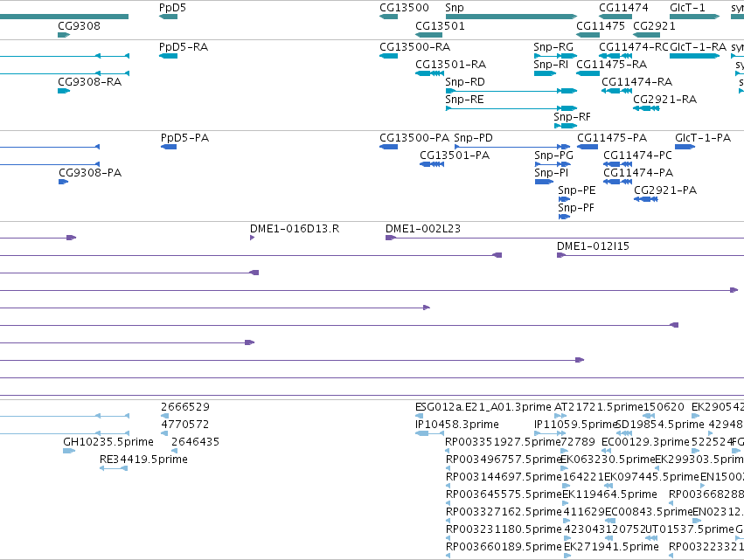
Task: Select the IP11059.5prime EST label
Action: (x=575, y=425)
